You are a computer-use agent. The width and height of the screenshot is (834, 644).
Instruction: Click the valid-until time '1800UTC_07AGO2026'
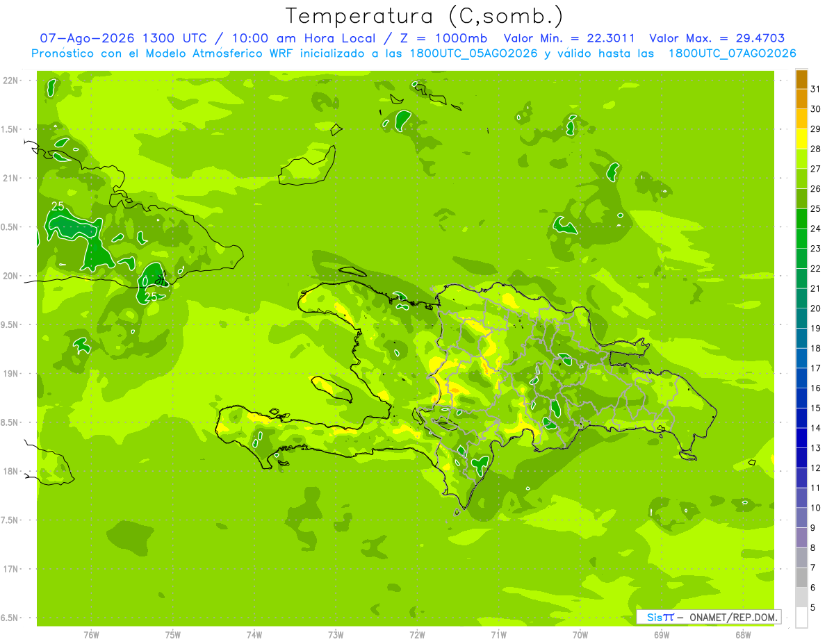point(732,53)
